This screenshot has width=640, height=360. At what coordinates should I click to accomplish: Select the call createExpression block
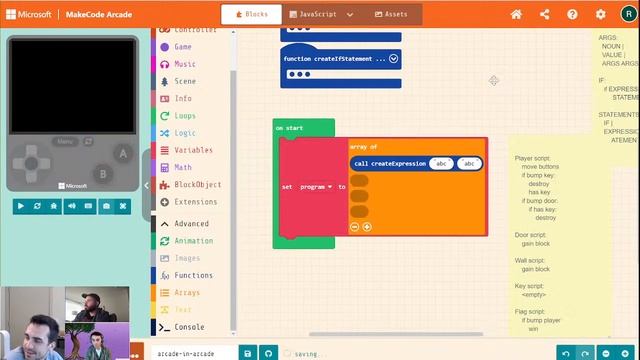[390, 164]
